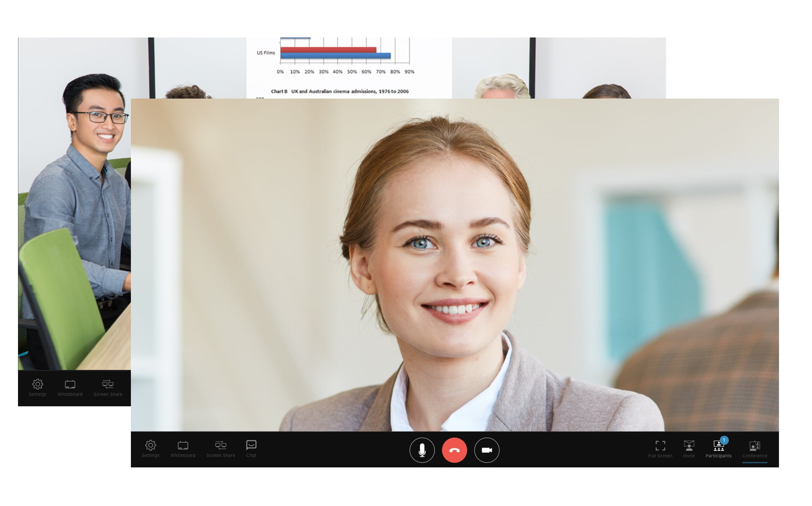Click the Invite icon
This screenshot has width=812, height=506.
(689, 449)
